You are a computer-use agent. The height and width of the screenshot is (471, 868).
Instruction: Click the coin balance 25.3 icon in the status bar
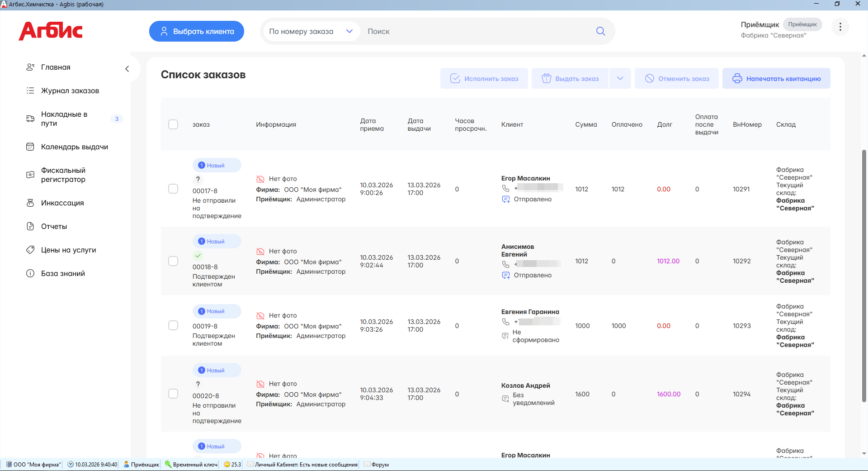point(227,464)
